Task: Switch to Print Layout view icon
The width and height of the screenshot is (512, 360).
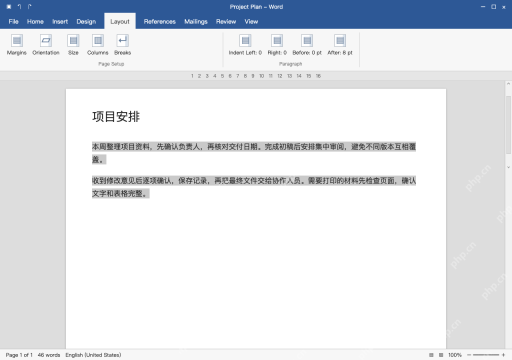Action: (441, 355)
